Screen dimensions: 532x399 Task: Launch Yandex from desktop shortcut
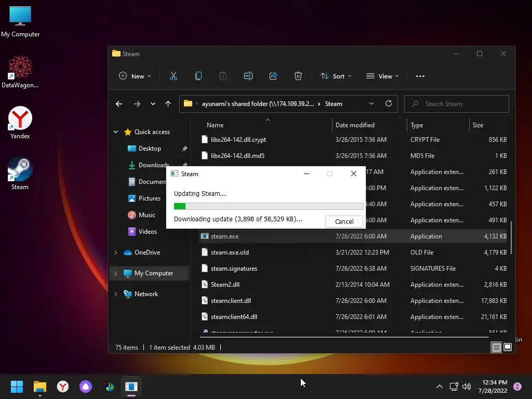pos(20,123)
